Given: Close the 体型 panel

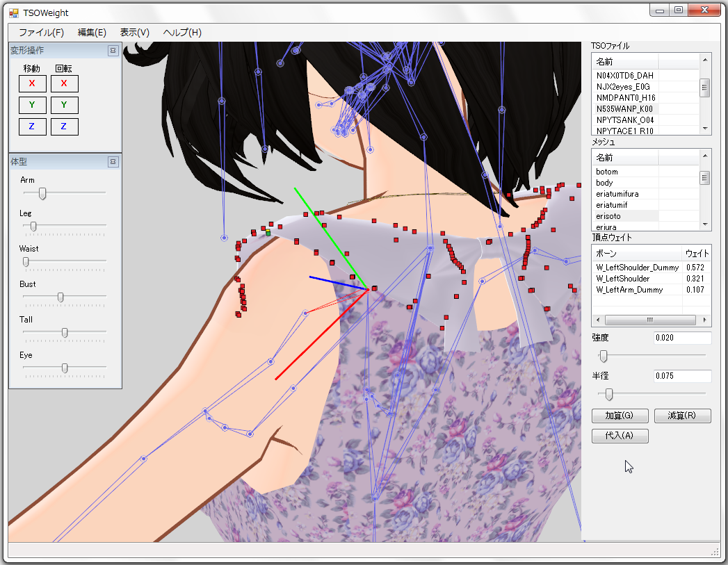Looking at the screenshot, I should pyautogui.click(x=113, y=162).
